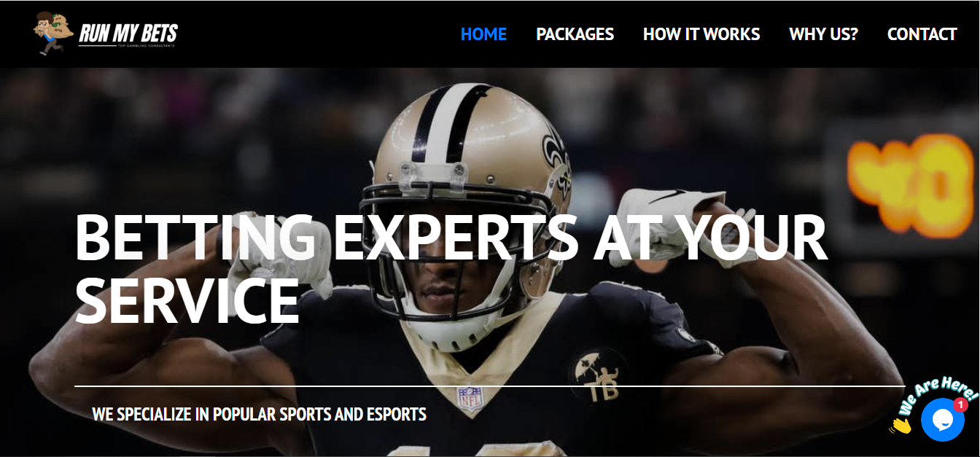
Task: Click the running mascot logo icon
Action: tap(53, 33)
